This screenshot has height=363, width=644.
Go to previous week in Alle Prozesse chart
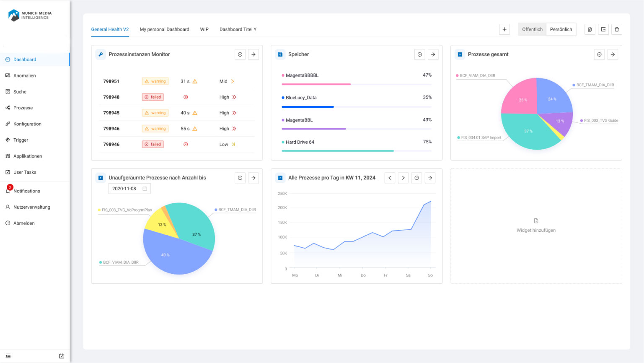[390, 178]
